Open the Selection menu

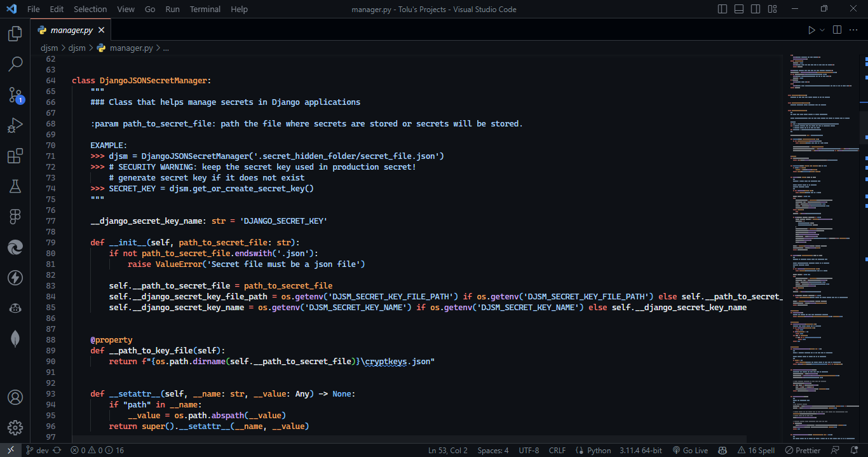(x=90, y=9)
